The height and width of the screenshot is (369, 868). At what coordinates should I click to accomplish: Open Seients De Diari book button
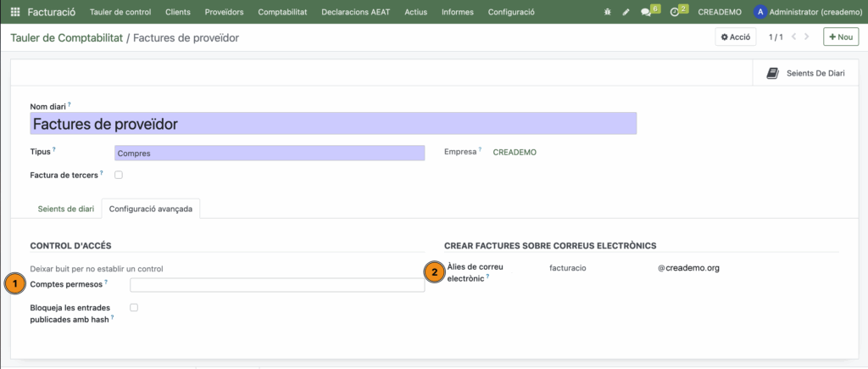coord(805,74)
